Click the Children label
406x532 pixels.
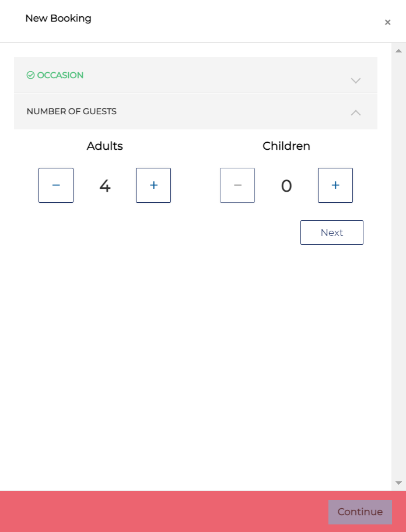tap(286, 146)
